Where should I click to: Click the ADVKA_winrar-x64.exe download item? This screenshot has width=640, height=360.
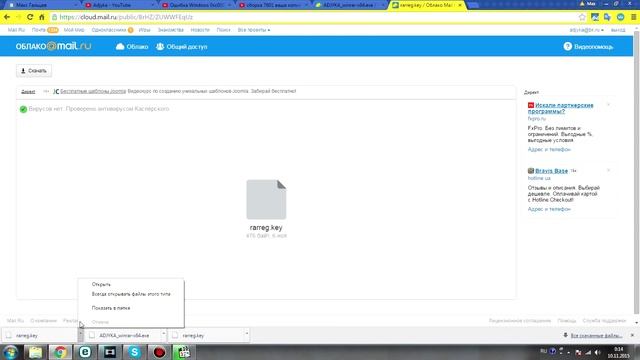coord(124,335)
